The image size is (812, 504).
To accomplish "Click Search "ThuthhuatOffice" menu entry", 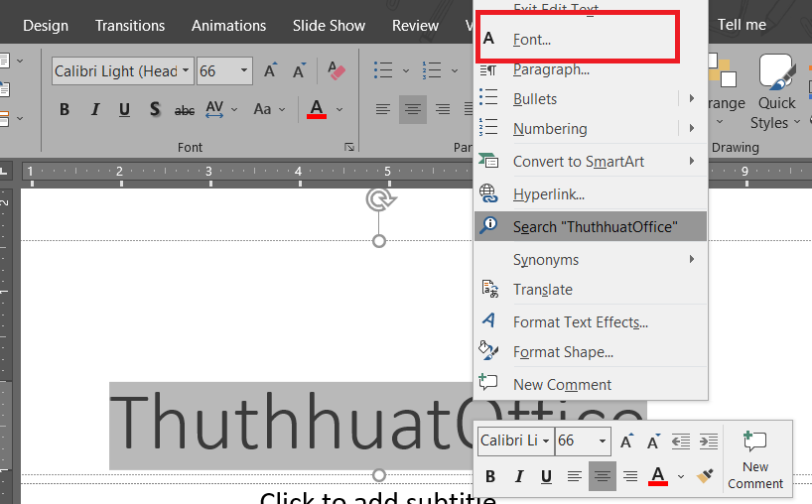I will coord(591,226).
